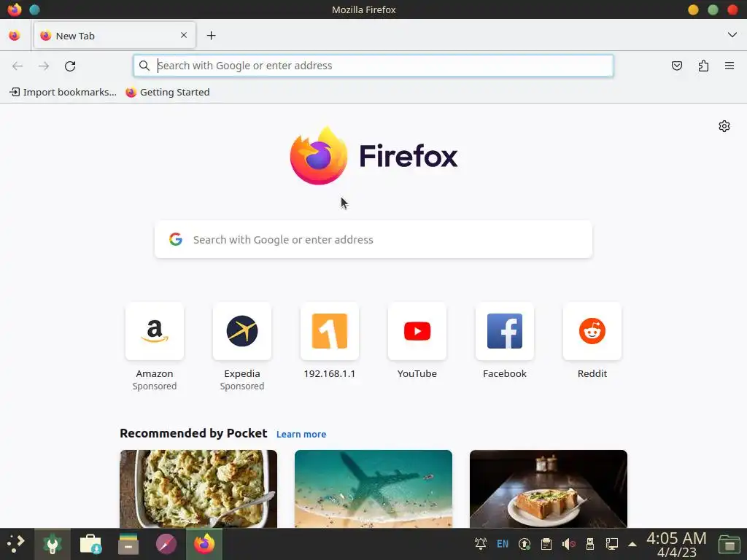Open the casserole dish Pocket story thumbnail
Image resolution: width=747 pixels, height=560 pixels.
[198, 489]
